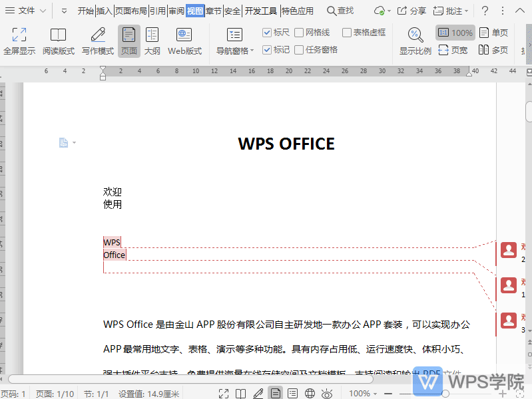
Task: Switch to 多页 multiple pages view
Action: tap(493, 50)
